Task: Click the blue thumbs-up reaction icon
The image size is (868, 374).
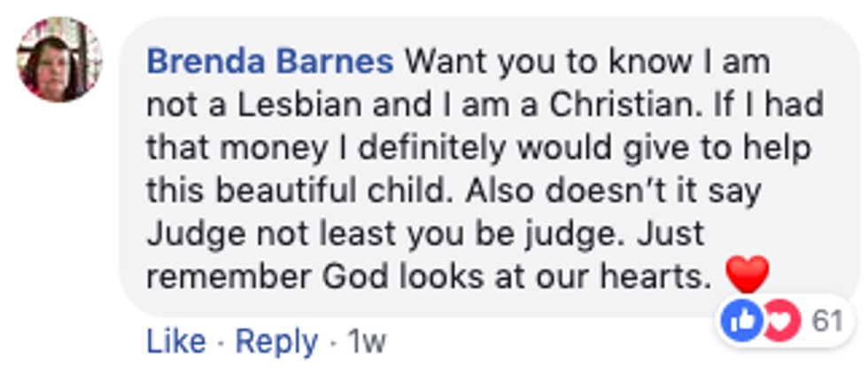Action: coord(742,320)
